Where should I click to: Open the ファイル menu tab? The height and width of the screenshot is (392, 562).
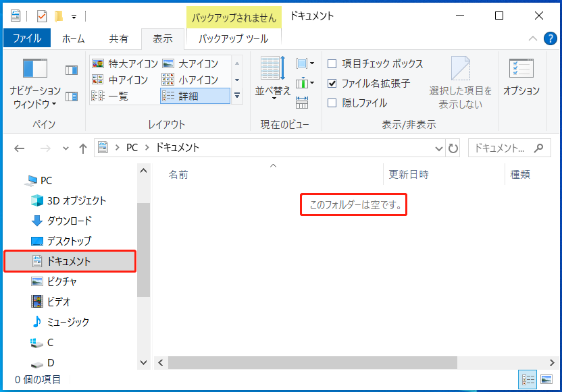[x=27, y=38]
